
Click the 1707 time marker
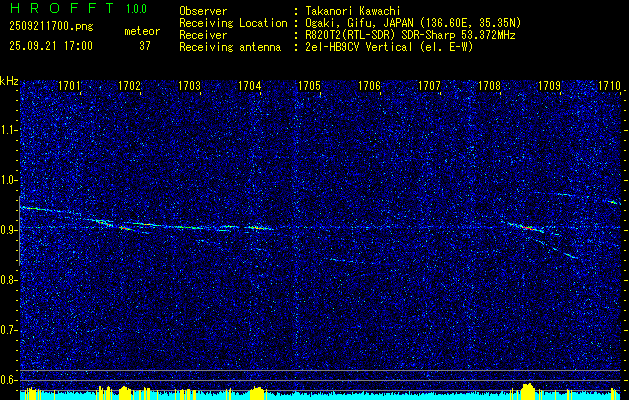[429, 85]
